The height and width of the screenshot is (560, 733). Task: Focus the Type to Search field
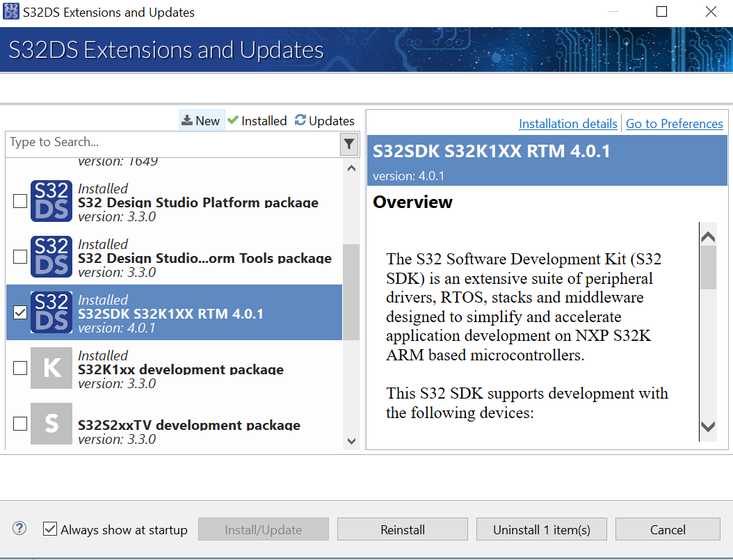coord(174,143)
